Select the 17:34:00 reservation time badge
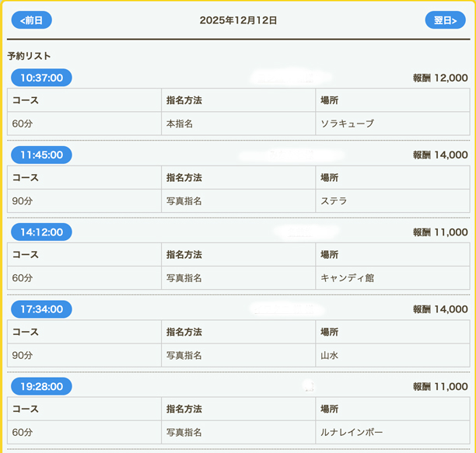 click(41, 309)
